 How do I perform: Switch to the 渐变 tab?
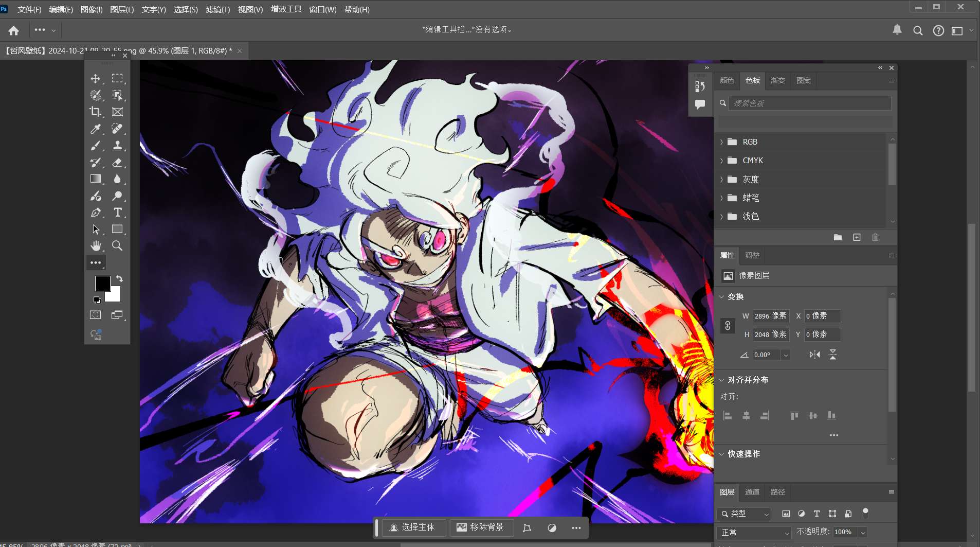point(778,80)
